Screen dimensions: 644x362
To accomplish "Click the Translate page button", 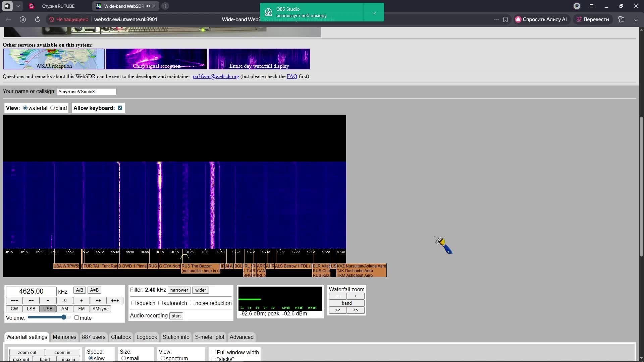I will (x=593, y=19).
